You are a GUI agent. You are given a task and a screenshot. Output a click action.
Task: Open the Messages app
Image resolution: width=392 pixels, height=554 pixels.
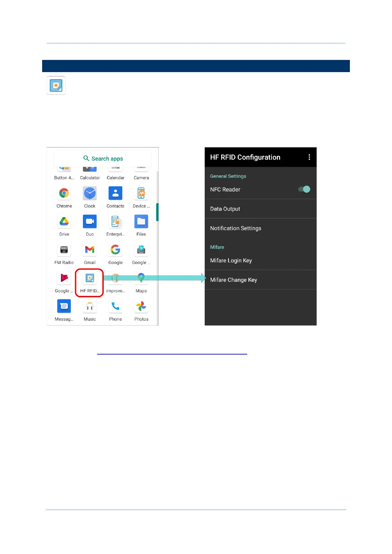(64, 307)
